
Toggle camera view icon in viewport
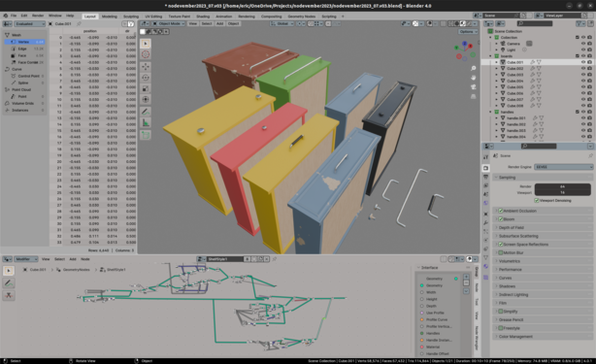[474, 87]
